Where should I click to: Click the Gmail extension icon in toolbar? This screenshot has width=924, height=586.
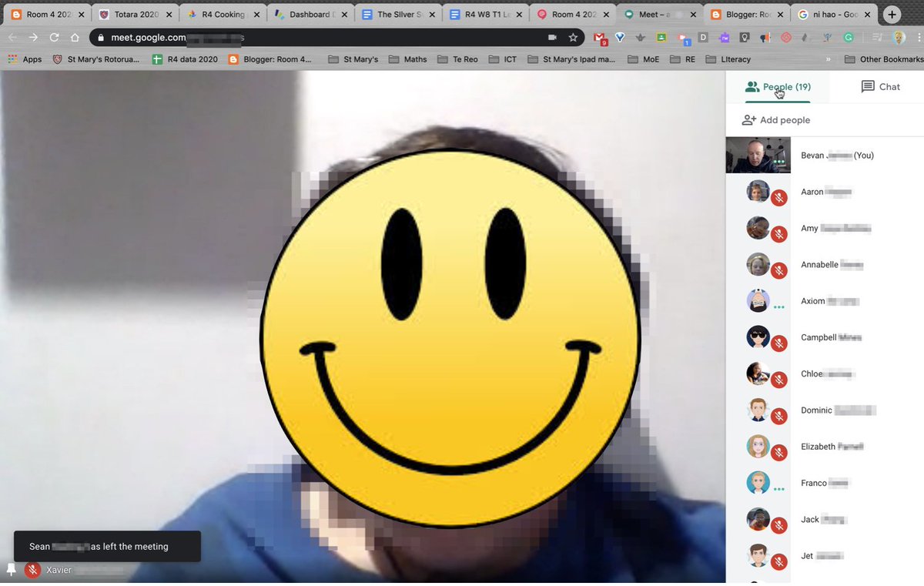(598, 37)
